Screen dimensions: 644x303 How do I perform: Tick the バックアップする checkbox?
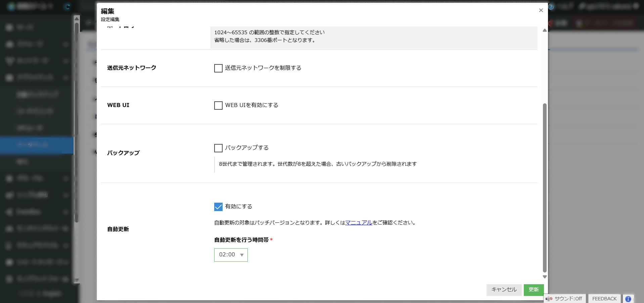coord(218,148)
